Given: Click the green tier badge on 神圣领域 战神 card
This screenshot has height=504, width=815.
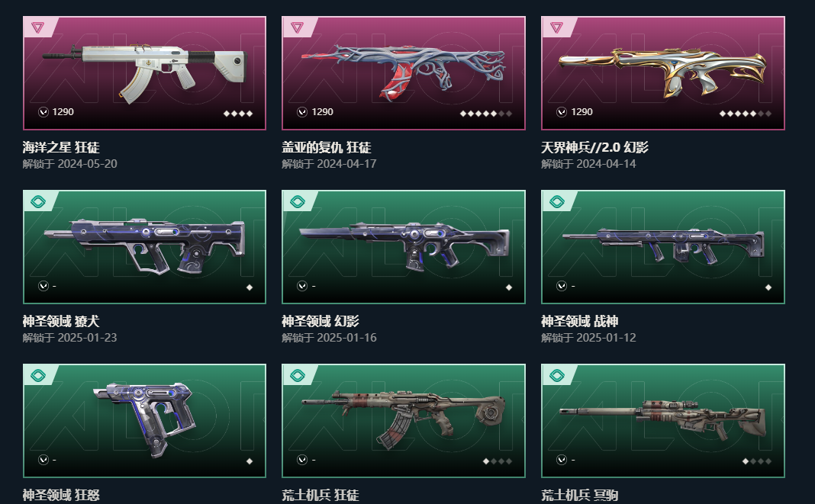Looking at the screenshot, I should [x=556, y=201].
